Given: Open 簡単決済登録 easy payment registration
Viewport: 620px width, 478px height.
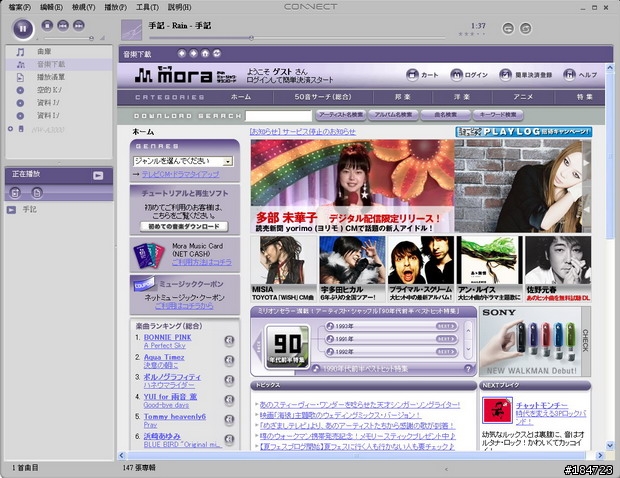Looking at the screenshot, I should 525,74.
